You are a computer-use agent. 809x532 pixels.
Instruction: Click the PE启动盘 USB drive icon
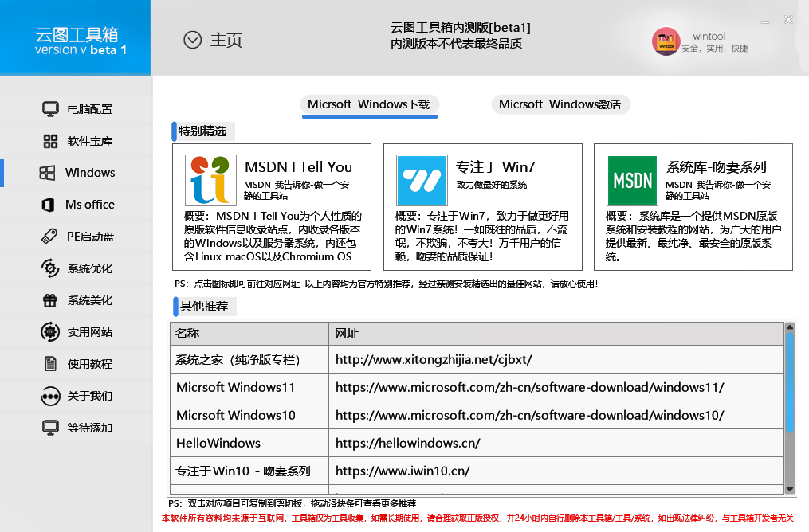click(x=49, y=237)
